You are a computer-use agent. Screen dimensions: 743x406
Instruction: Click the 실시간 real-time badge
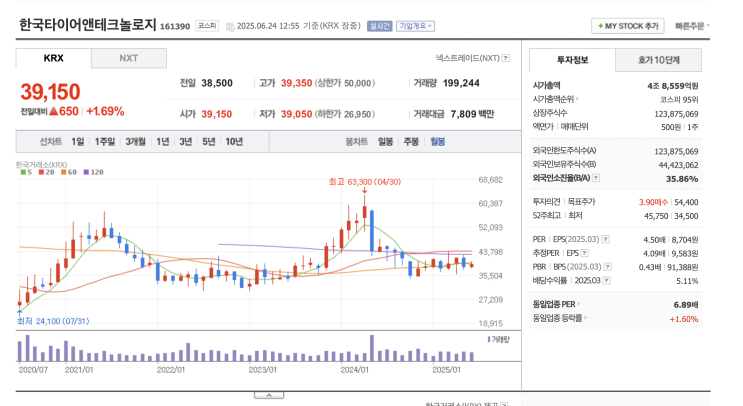[380, 26]
